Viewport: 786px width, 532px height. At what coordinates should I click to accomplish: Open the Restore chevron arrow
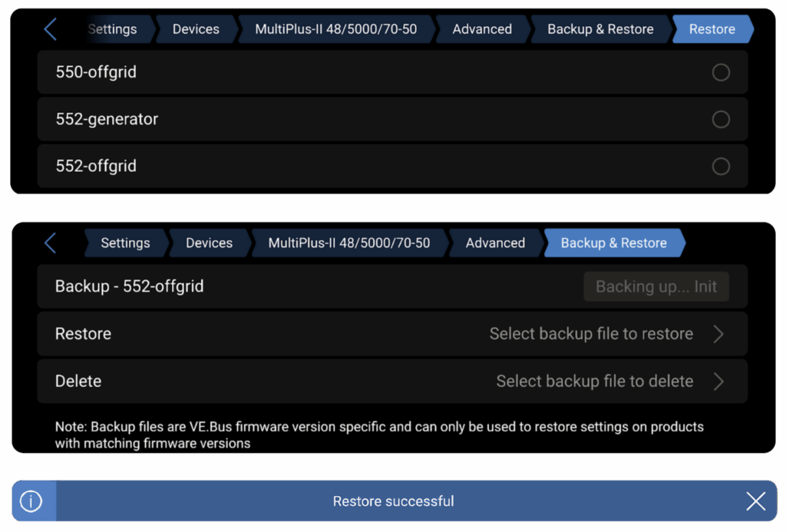click(x=718, y=334)
